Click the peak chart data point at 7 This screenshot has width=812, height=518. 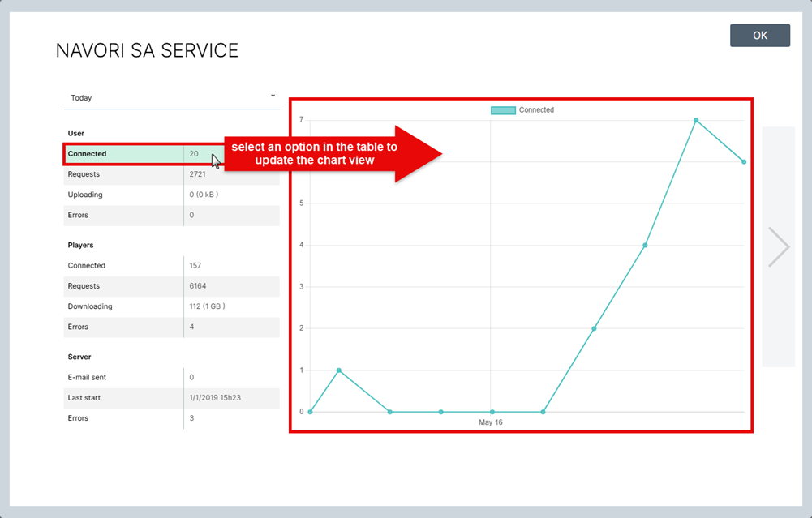click(x=696, y=120)
